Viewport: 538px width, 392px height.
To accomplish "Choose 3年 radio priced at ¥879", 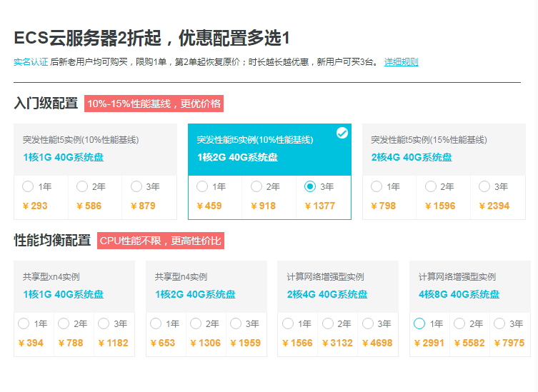I will [136, 186].
